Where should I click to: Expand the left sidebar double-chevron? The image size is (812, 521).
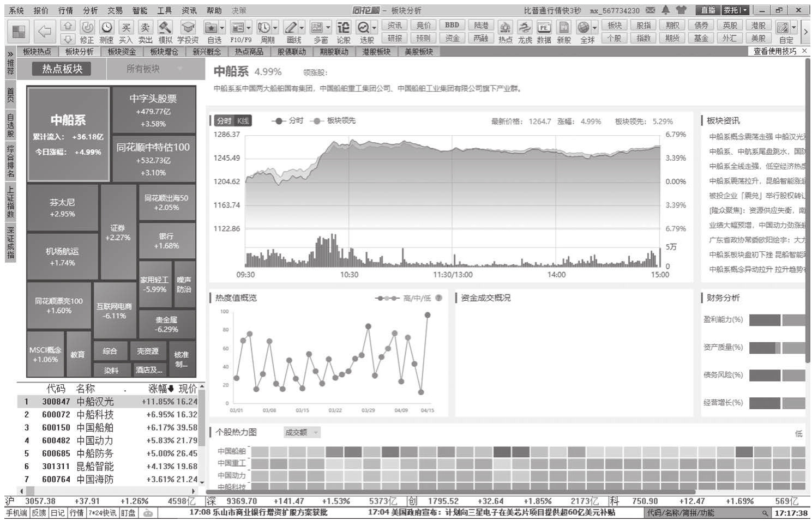click(10, 53)
